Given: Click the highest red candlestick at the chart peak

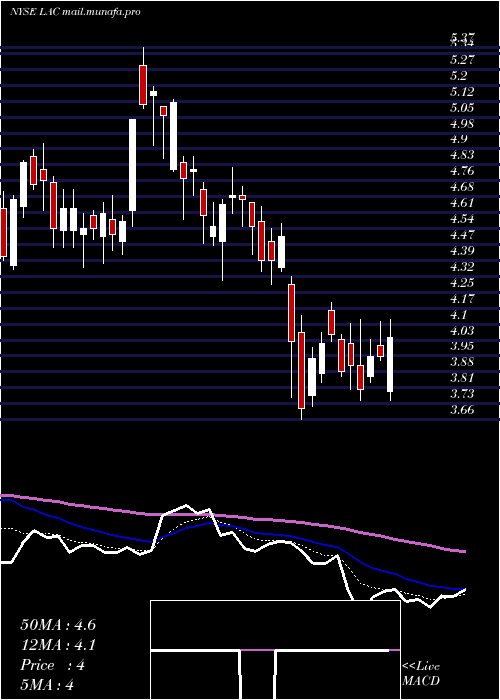Looking at the screenshot, I should [143, 85].
